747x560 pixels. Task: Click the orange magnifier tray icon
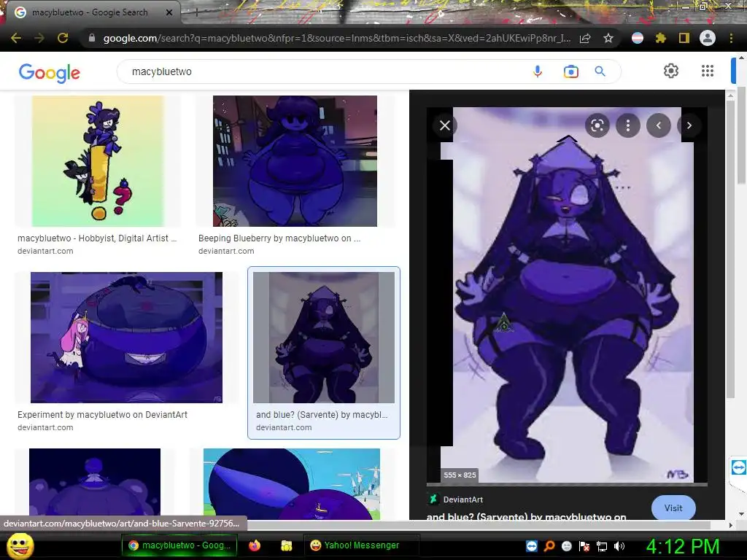pyautogui.click(x=549, y=546)
